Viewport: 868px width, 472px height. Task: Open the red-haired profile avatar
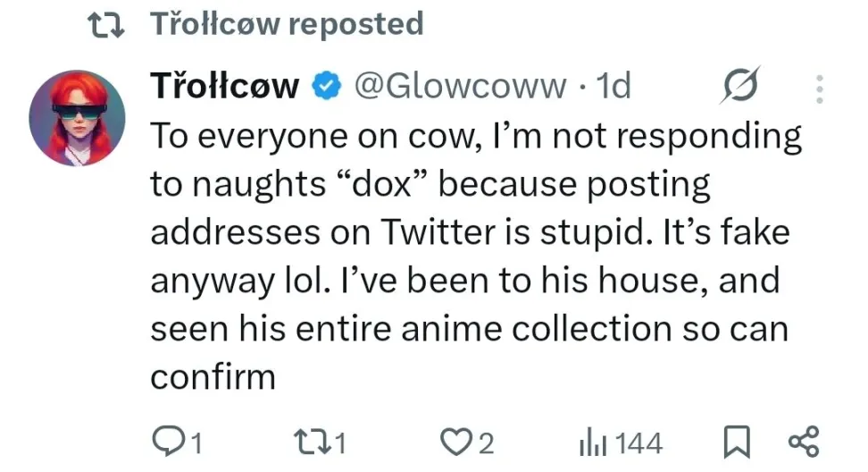(x=77, y=118)
